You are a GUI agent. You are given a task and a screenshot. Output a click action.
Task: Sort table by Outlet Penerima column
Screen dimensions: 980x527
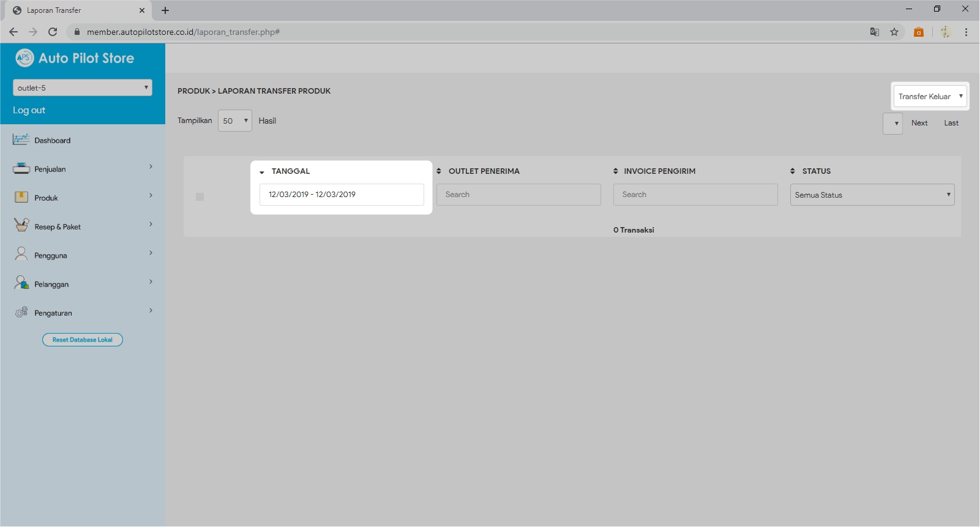[x=484, y=171]
